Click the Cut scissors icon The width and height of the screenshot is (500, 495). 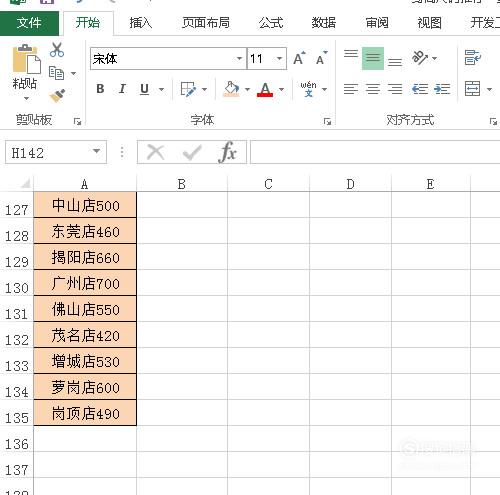tap(57, 50)
